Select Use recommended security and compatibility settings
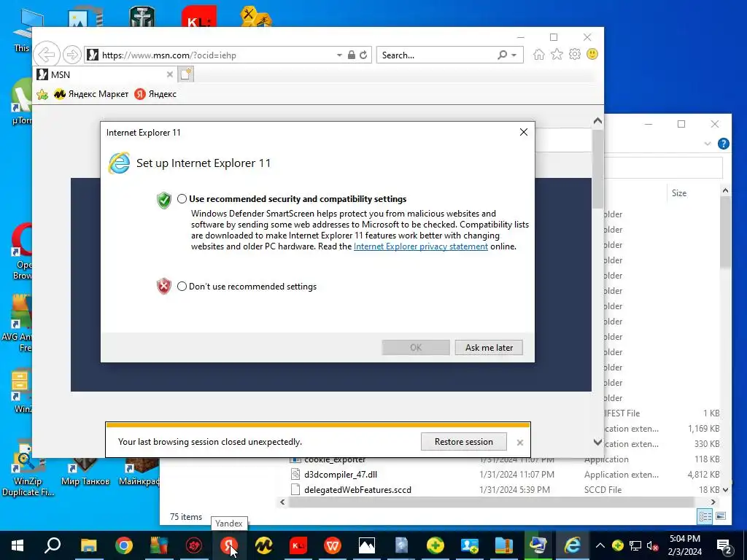The image size is (747, 560). (x=182, y=199)
